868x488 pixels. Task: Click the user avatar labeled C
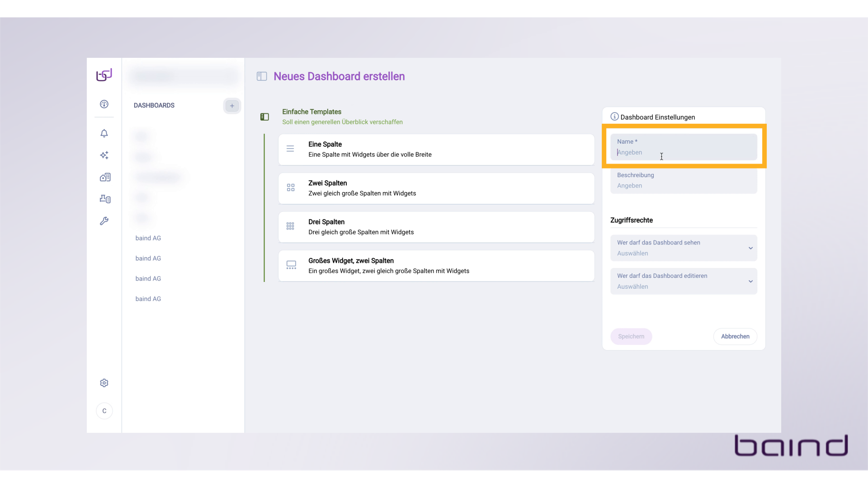[104, 411]
